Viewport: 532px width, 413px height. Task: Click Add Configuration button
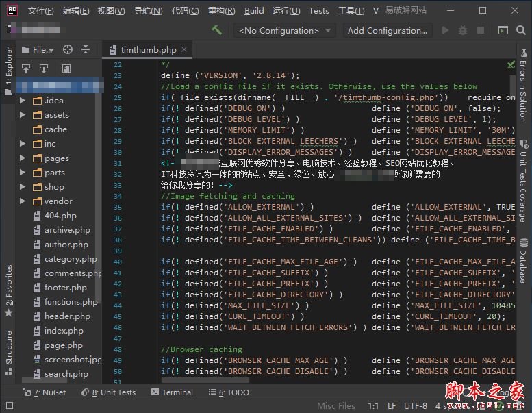pyautogui.click(x=387, y=31)
